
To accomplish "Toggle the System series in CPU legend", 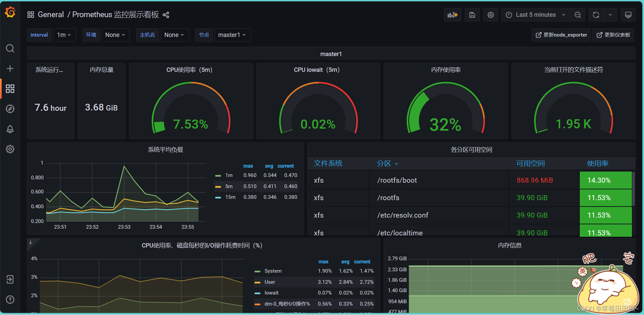I will pyautogui.click(x=273, y=271).
